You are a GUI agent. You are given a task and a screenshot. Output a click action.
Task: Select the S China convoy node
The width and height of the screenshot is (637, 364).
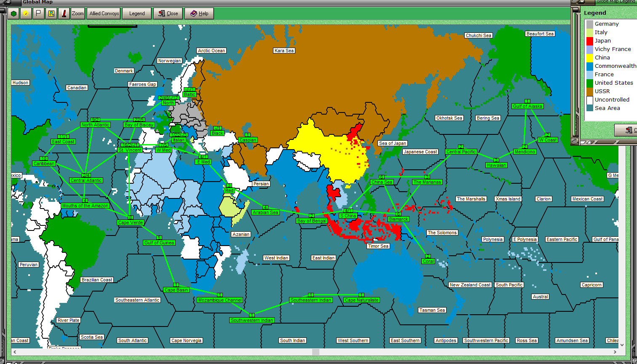(348, 216)
